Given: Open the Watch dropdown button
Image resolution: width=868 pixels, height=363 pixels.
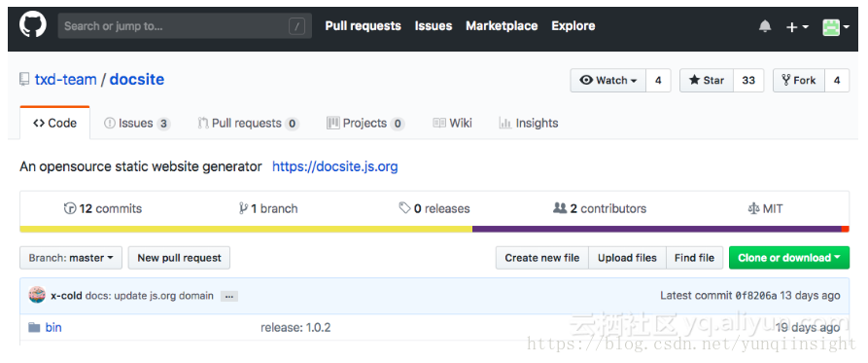Looking at the screenshot, I should click(x=608, y=81).
